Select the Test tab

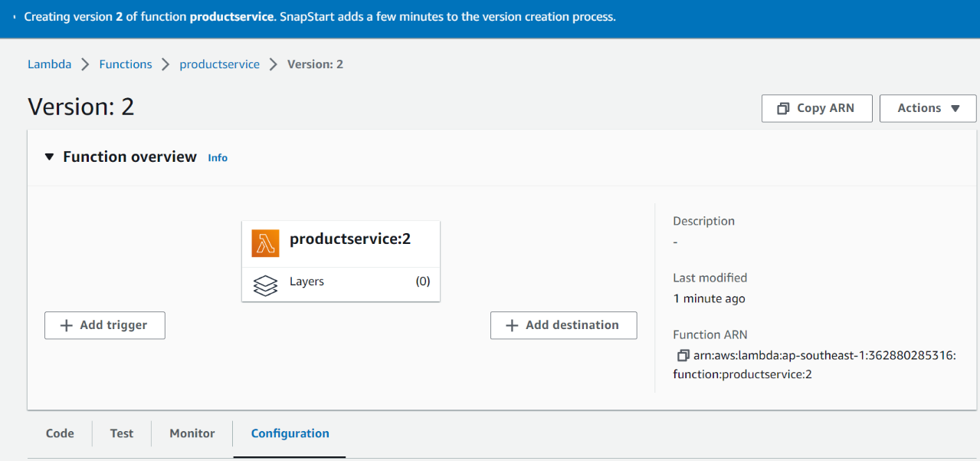(x=121, y=433)
